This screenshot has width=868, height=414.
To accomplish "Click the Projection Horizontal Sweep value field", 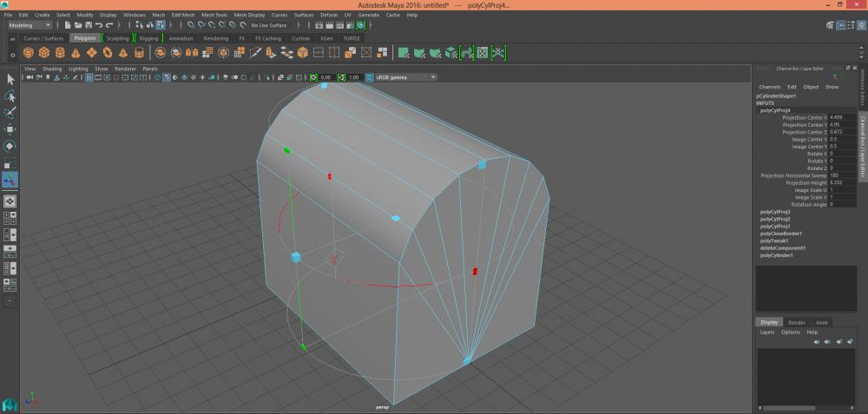I will [x=842, y=175].
